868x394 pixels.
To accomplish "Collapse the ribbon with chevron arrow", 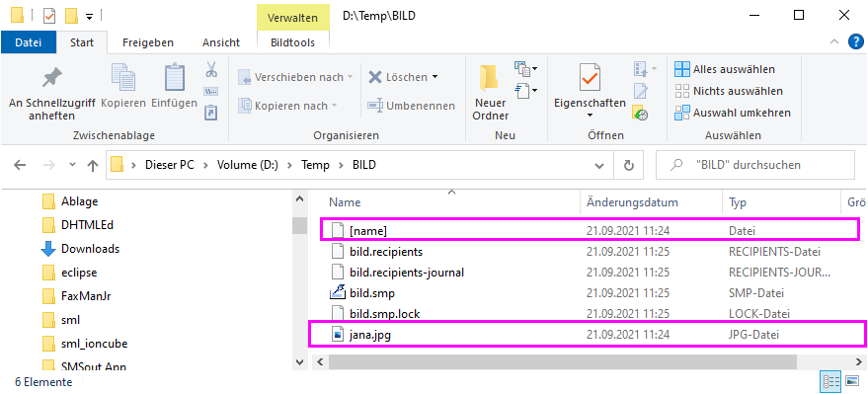I will 834,42.
